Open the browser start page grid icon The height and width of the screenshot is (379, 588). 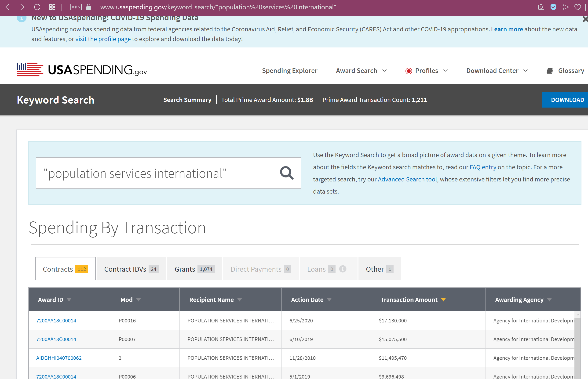(52, 7)
